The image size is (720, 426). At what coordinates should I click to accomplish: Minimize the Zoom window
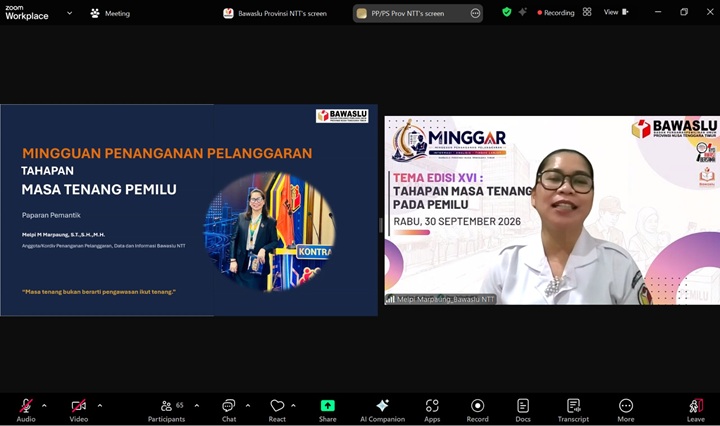[658, 12]
